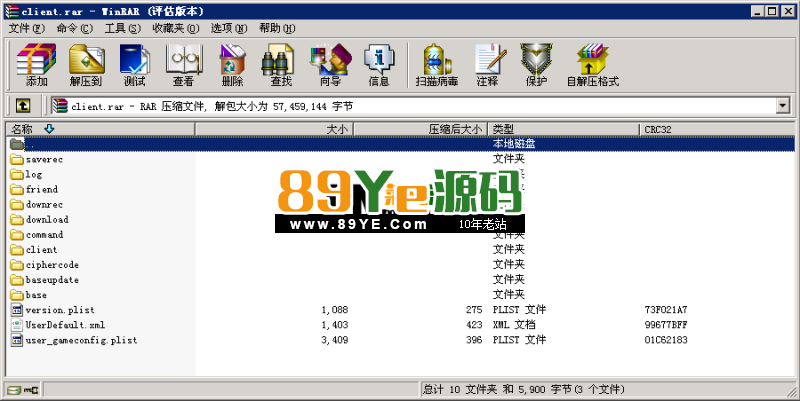Click CRC32 value 73F021A7
Screen dimensions: 800x401
click(x=666, y=310)
